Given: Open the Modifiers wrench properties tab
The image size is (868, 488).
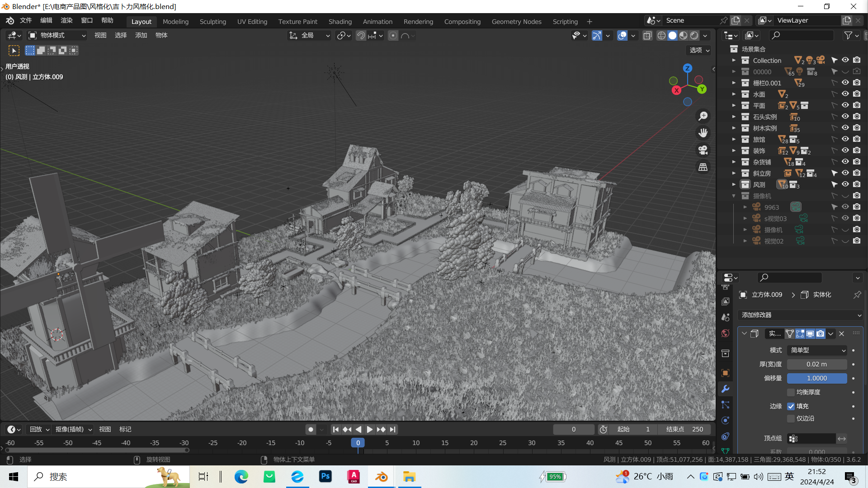Looking at the screenshot, I should (726, 389).
